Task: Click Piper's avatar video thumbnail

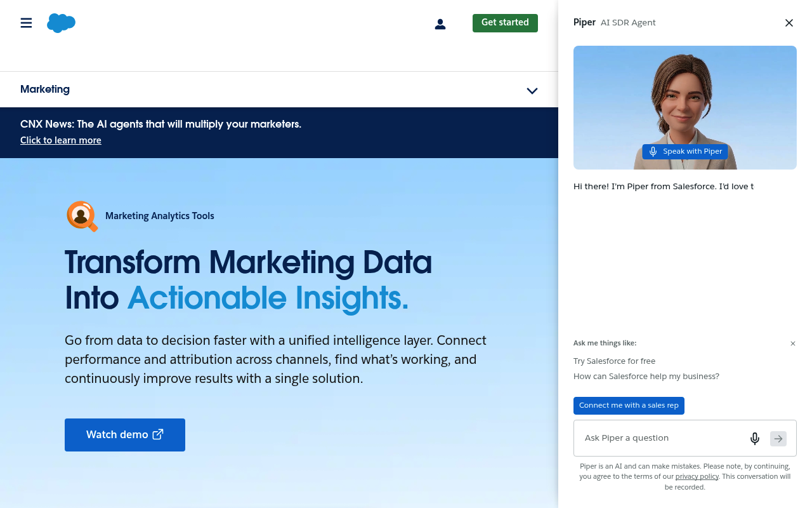Action: point(685,107)
